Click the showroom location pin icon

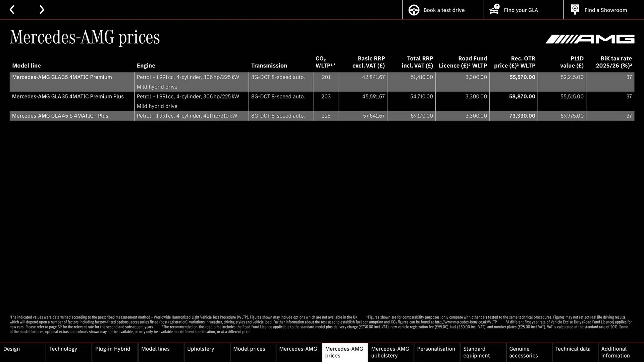pyautogui.click(x=575, y=10)
